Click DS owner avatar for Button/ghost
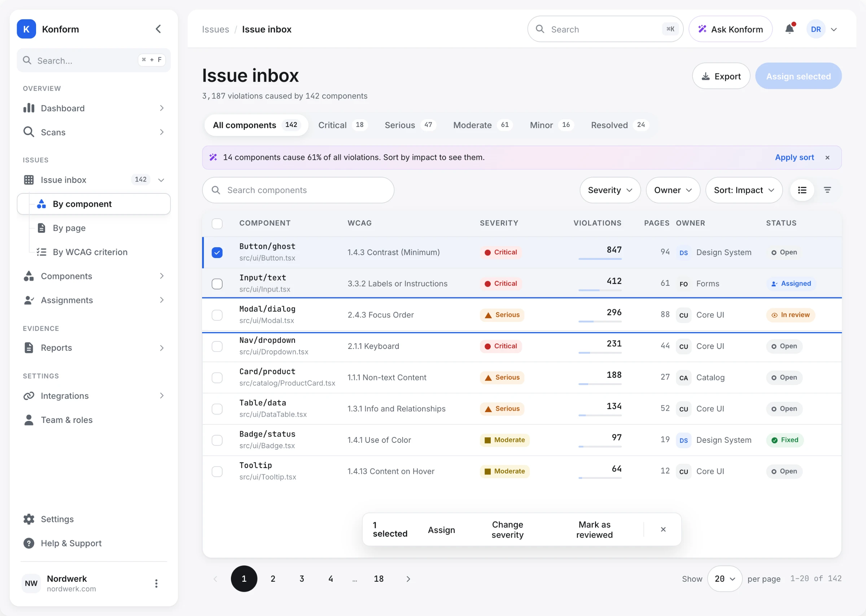The width and height of the screenshot is (866, 616). coord(683,253)
